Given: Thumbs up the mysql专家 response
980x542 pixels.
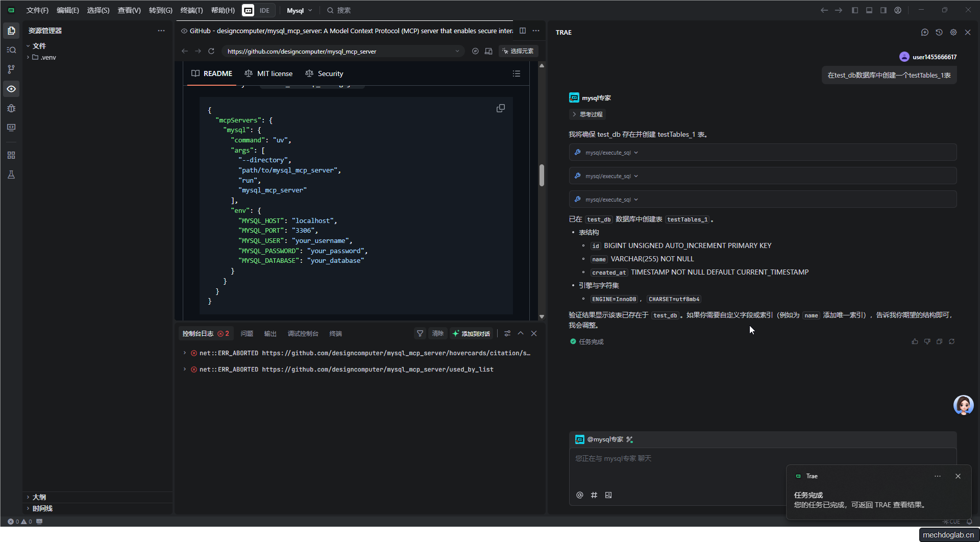Looking at the screenshot, I should 915,341.
